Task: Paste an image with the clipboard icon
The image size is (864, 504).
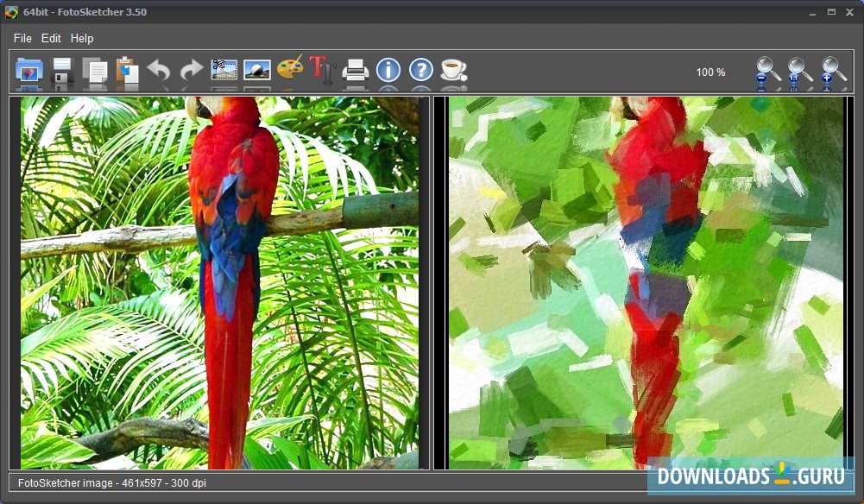Action: (x=127, y=70)
